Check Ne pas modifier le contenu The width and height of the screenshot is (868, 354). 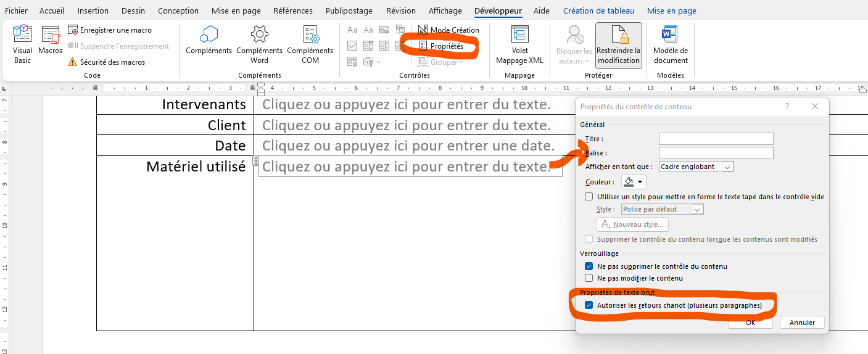point(589,278)
